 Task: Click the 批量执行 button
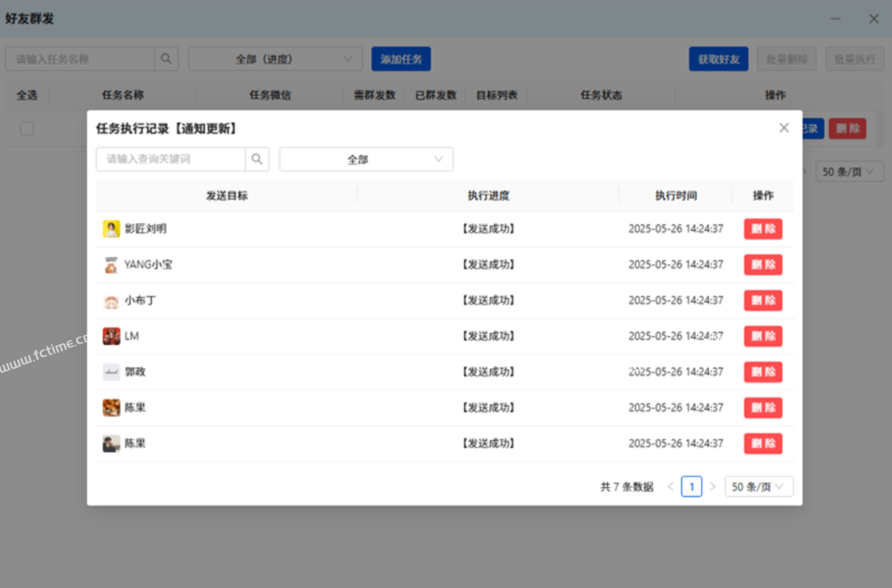[855, 59]
